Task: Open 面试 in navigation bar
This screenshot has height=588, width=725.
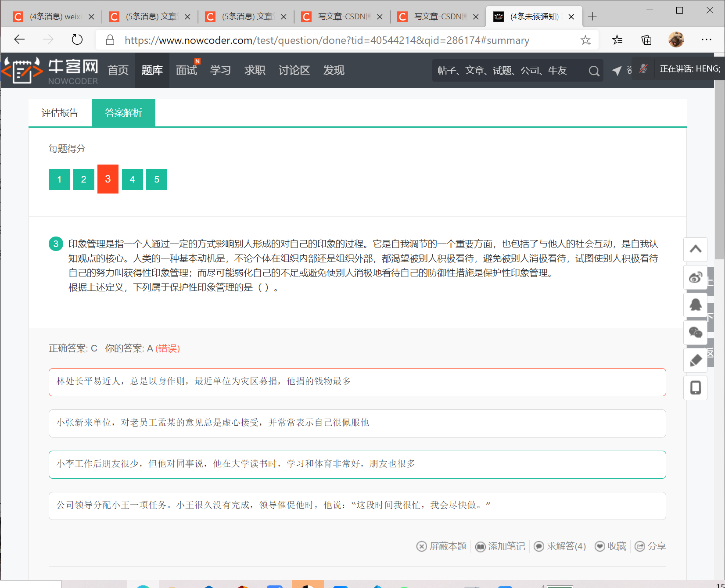Action: [187, 70]
